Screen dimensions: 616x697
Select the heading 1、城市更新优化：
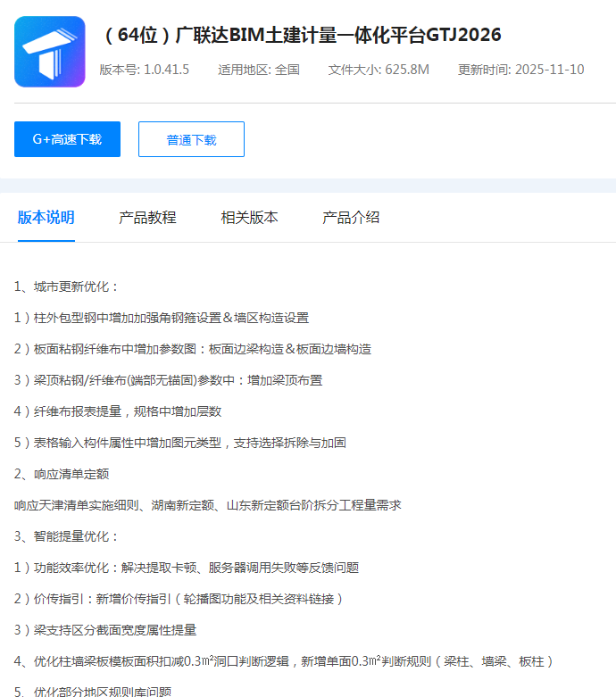[x=67, y=286]
